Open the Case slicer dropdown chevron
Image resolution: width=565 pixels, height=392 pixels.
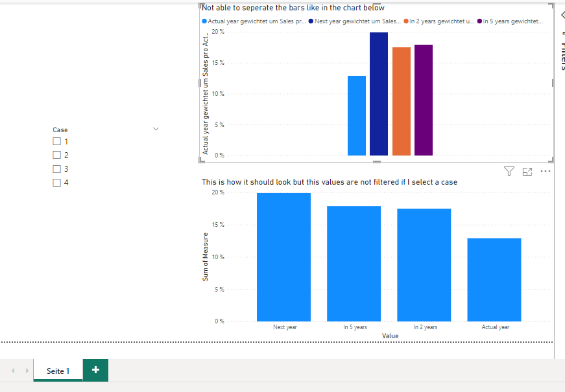tap(156, 129)
